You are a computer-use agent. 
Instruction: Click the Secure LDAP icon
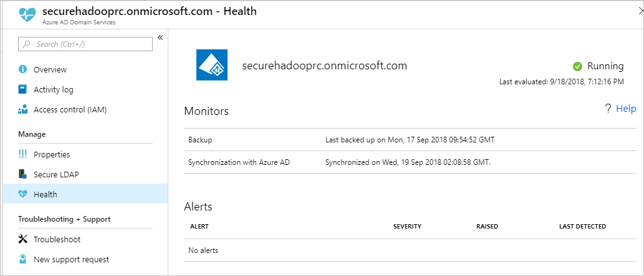pos(23,174)
